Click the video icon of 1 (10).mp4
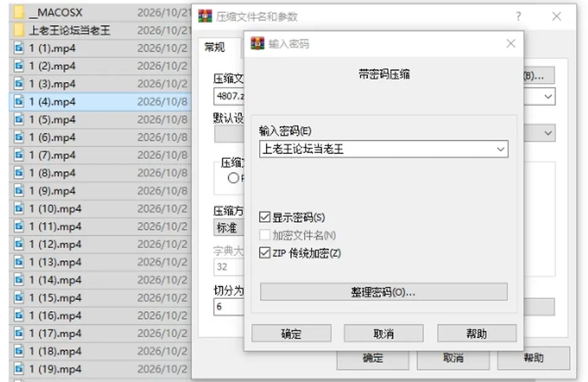The width and height of the screenshot is (588, 382). 19,208
